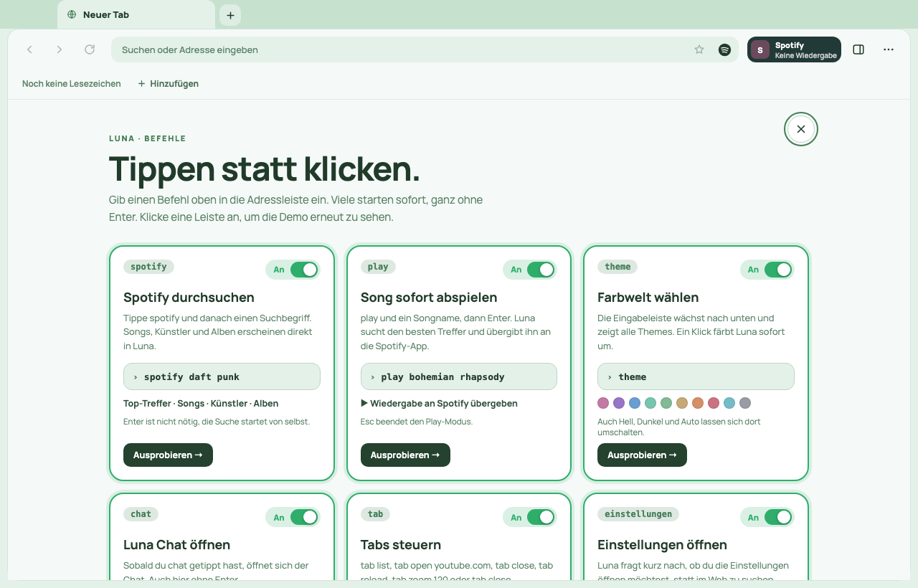Click the 'LUNA · BEFEHLE' label
Image resolution: width=918 pixels, height=588 pixels.
[148, 138]
